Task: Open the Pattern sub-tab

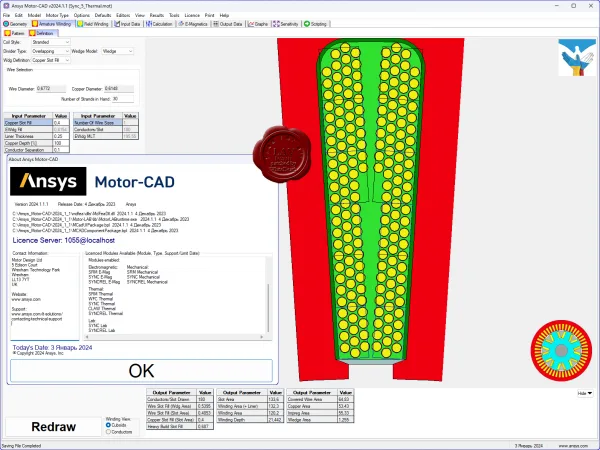Action: click(x=15, y=33)
